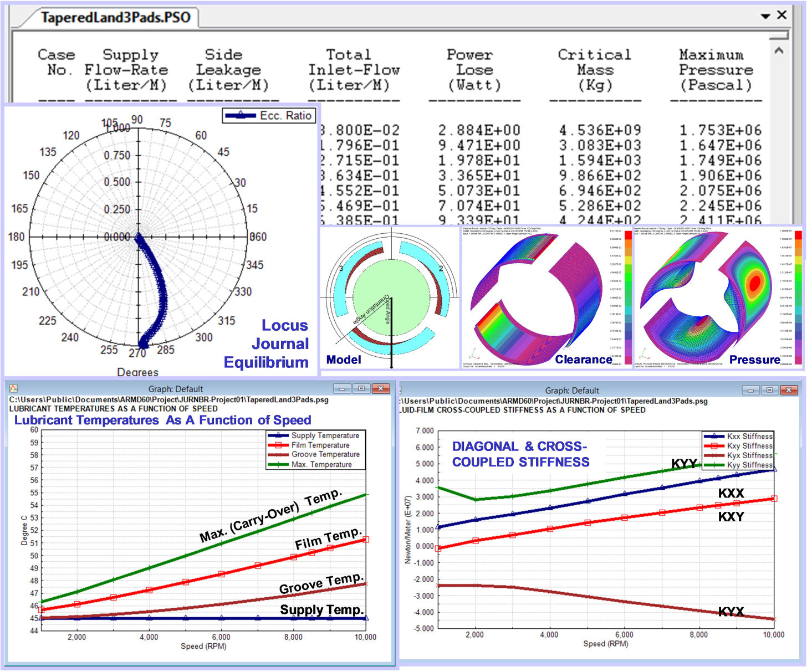Click the scroll-up arrow of the PSO output pane

(779, 52)
